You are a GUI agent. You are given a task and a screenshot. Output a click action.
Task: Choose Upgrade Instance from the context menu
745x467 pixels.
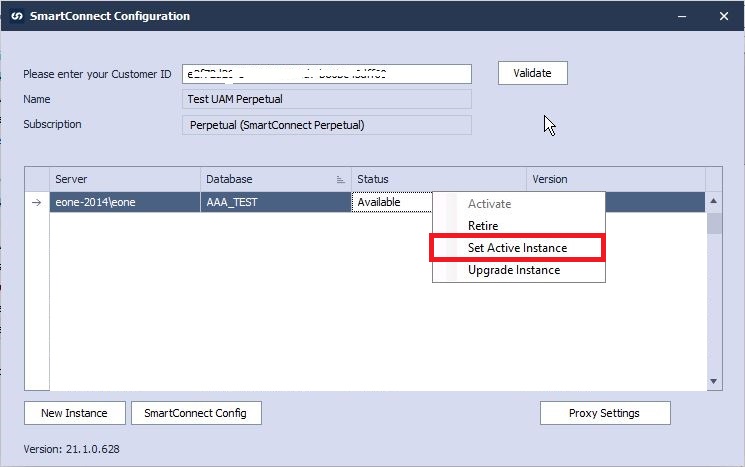point(518,270)
